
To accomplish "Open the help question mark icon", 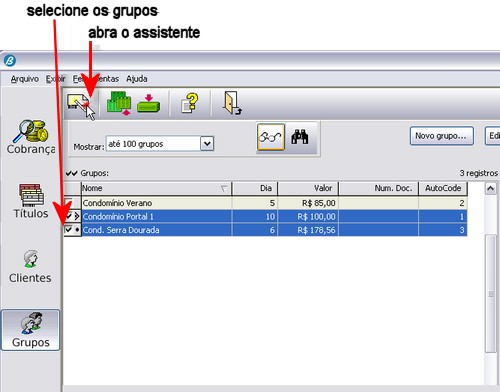I will pos(190,103).
